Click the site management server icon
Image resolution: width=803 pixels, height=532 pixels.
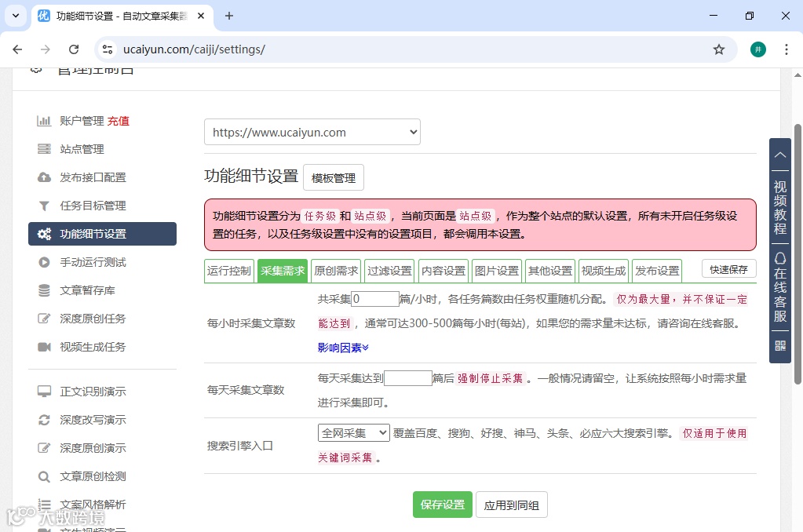point(44,149)
